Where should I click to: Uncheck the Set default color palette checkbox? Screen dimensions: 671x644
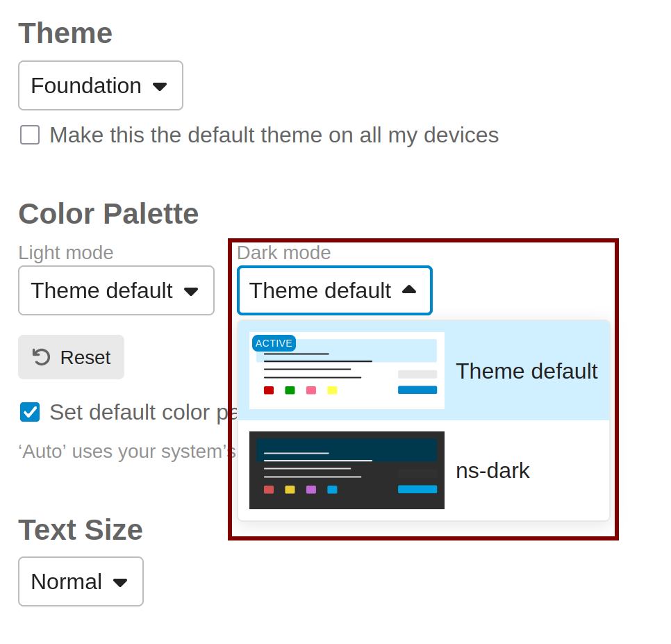(x=30, y=412)
